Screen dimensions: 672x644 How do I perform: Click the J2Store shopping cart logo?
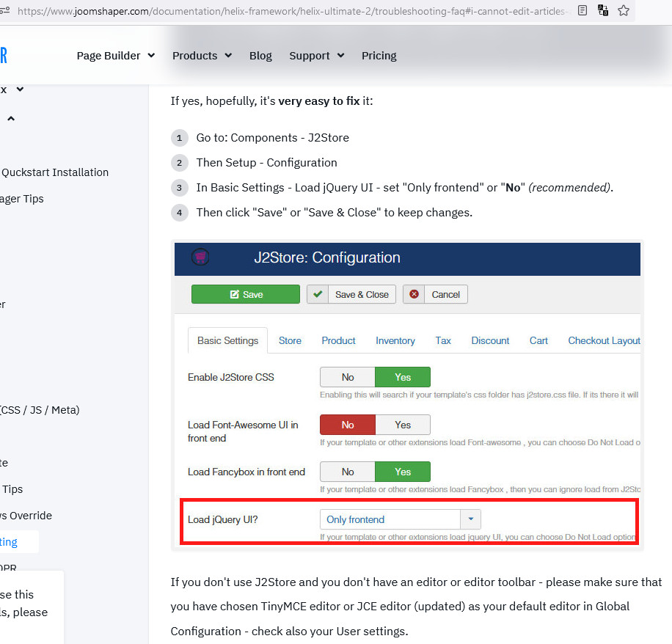[x=200, y=257]
